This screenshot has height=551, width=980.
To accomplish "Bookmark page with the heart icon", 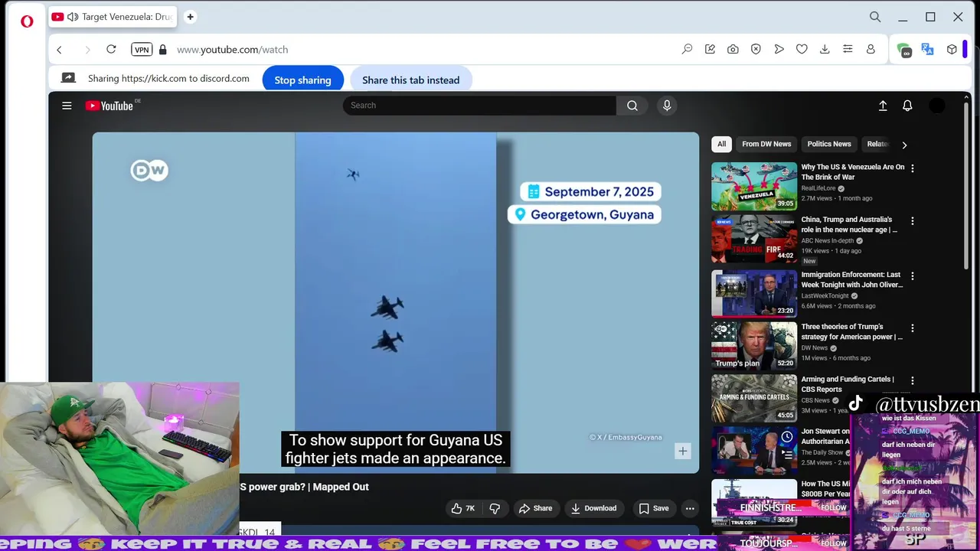I will 802,49.
